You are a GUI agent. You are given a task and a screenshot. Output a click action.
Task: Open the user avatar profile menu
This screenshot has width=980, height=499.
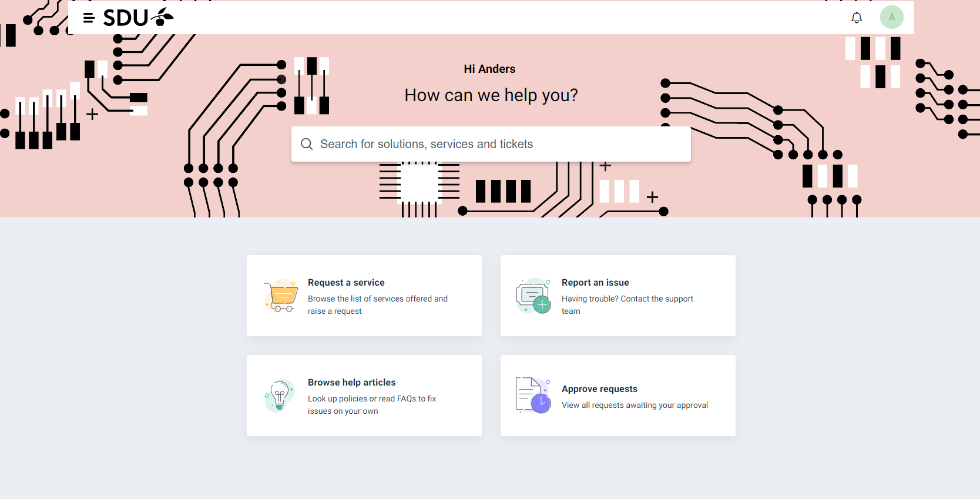891,18
